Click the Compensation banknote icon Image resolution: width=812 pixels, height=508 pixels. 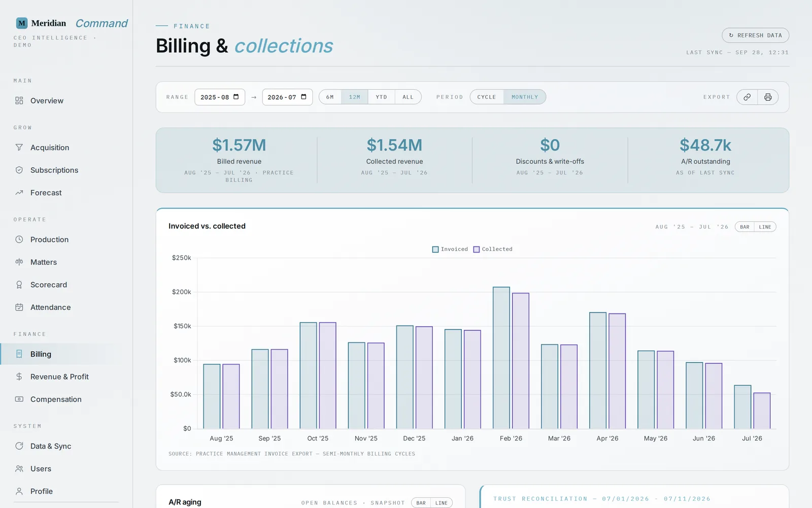coord(19,399)
